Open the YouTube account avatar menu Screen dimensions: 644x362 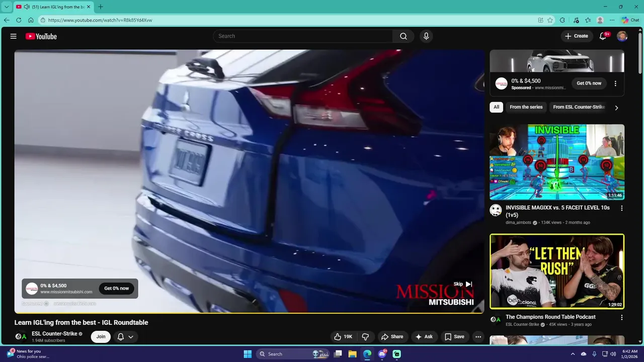pos(622,36)
